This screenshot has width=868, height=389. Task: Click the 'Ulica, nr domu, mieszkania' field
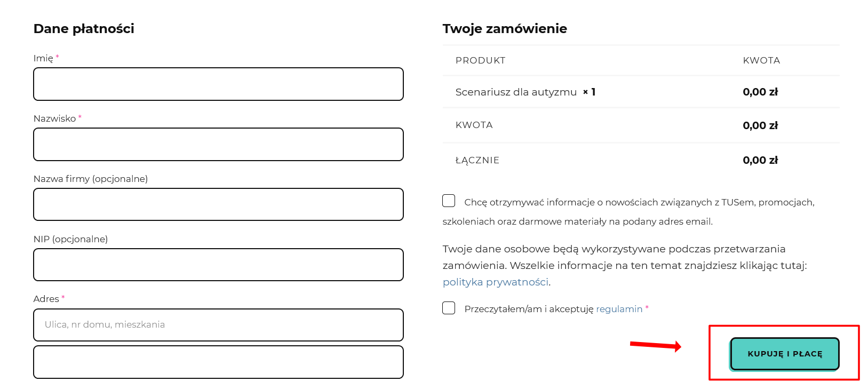tap(218, 325)
